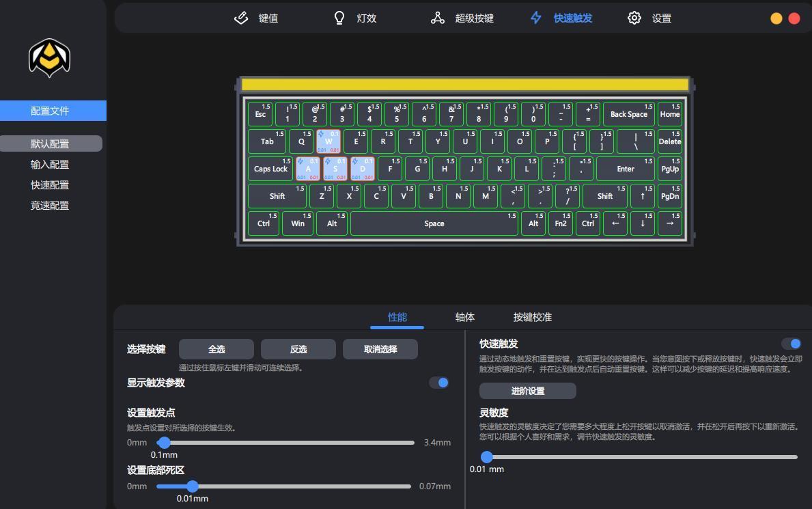This screenshot has height=509, width=812.
Task: Select the Space key on the keyboard diagram
Action: pos(434,223)
